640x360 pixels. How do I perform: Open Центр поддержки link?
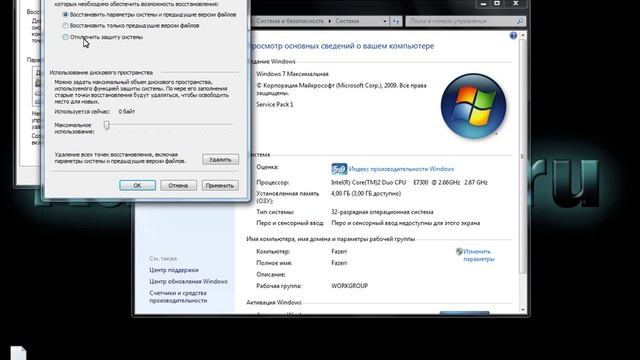[174, 270]
